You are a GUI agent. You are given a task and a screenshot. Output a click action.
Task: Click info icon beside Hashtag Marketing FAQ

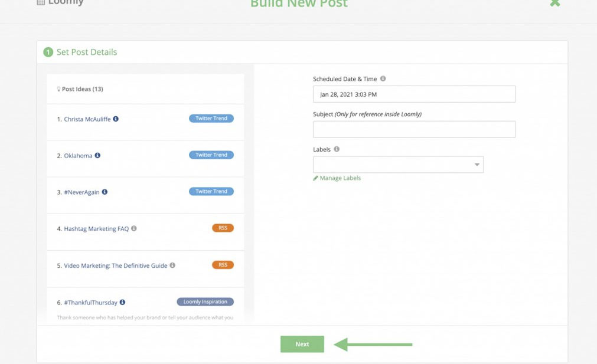click(x=134, y=228)
